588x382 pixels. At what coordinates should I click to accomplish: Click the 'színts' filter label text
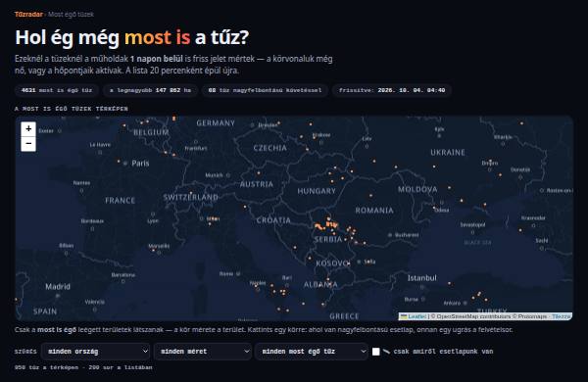point(25,352)
